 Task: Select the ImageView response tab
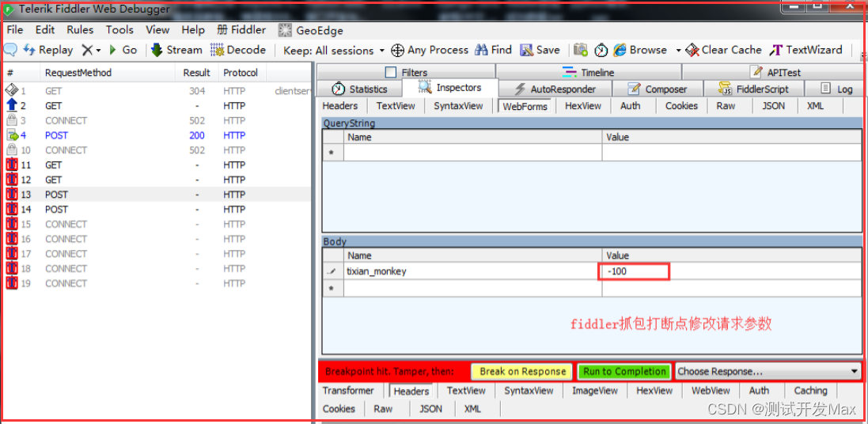pyautogui.click(x=594, y=390)
